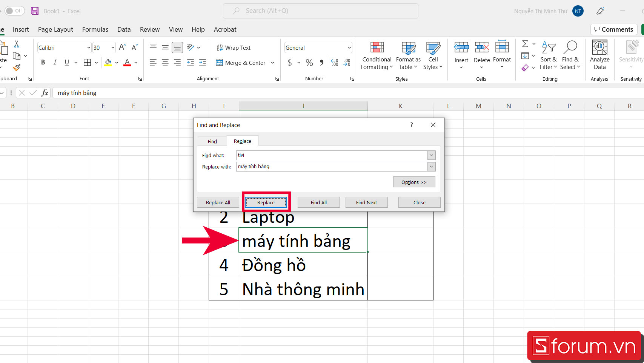Select Bottom Align icon
This screenshot has height=363, width=644.
pos(177,47)
